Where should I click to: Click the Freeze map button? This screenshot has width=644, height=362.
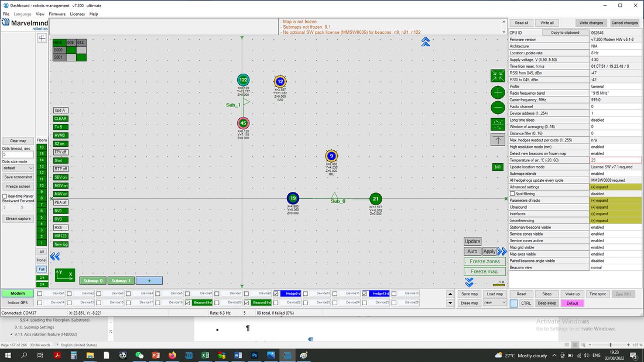(x=485, y=271)
